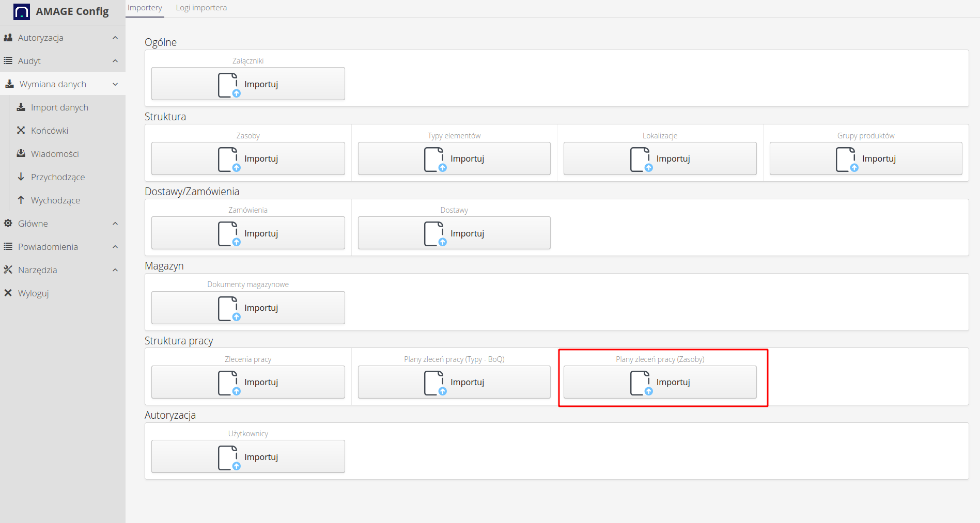This screenshot has width=980, height=523.
Task: Click the Przychodzące down-arrow icon
Action: coord(21,177)
